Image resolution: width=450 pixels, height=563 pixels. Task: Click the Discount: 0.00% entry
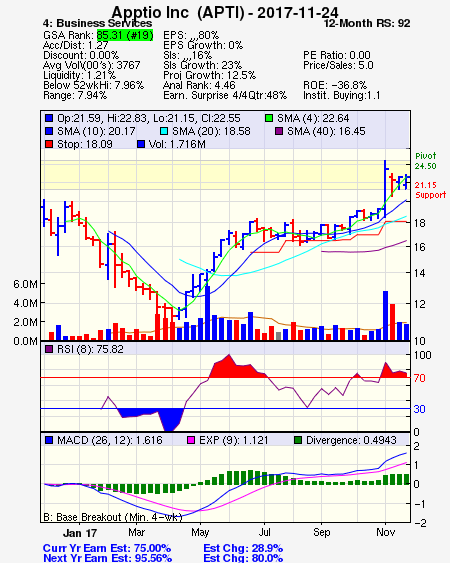[81, 55]
